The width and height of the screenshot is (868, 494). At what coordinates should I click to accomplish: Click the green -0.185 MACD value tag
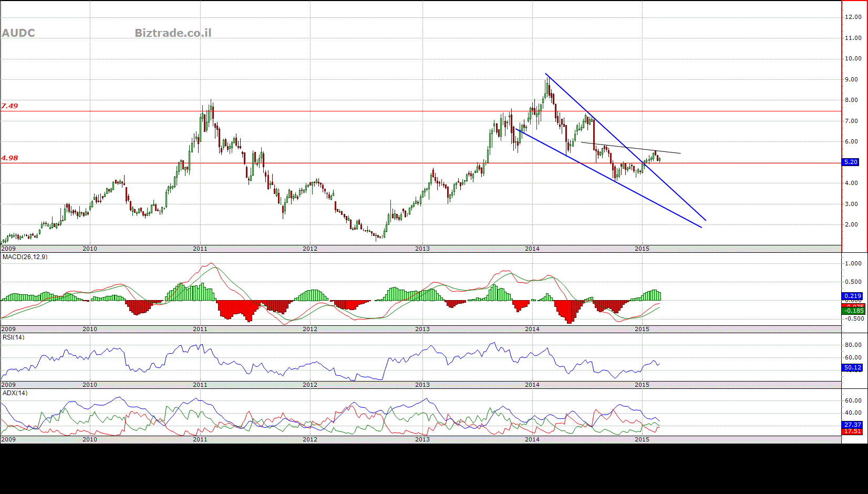coord(853,311)
